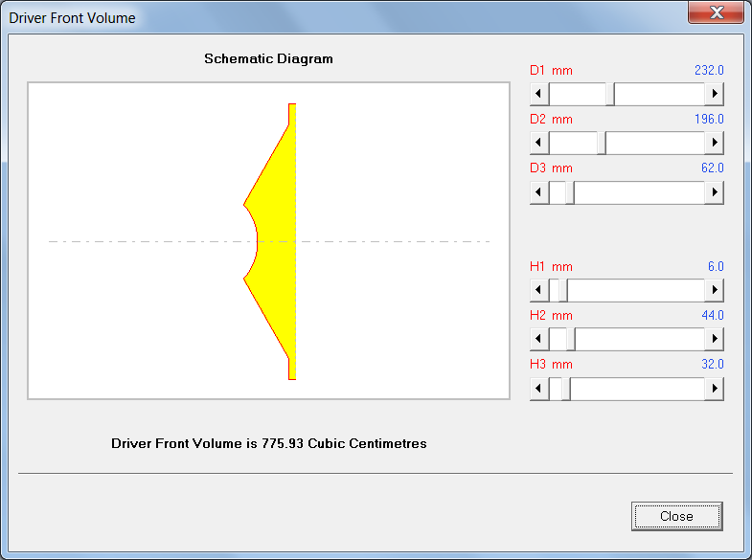This screenshot has height=560, width=752.
Task: Increase D2 with its right arrow
Action: pyautogui.click(x=714, y=143)
